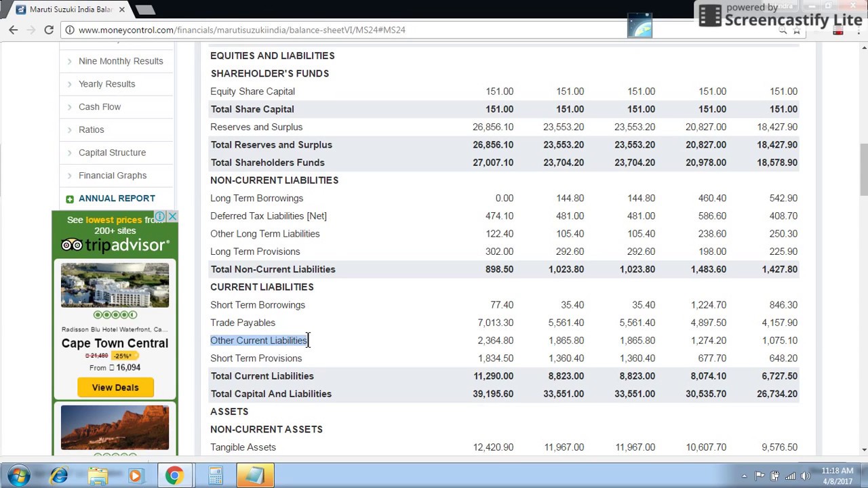The width and height of the screenshot is (868, 488).
Task: Click the green plus icon beside Annual Report
Action: click(70, 199)
